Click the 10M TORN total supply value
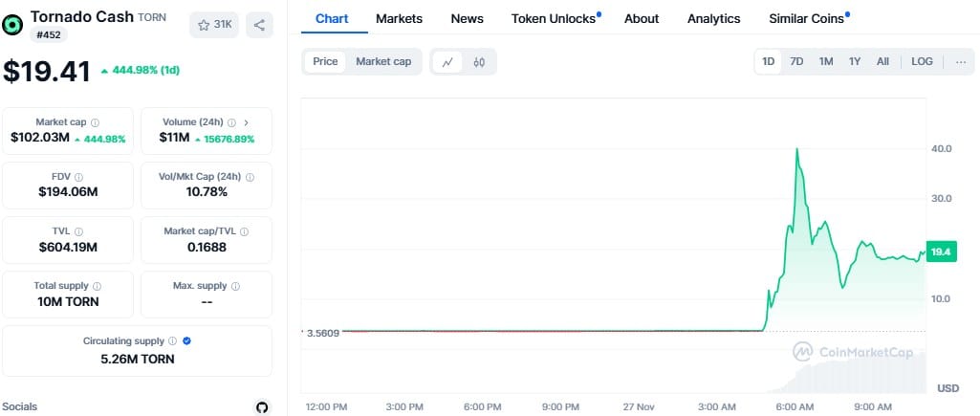 [68, 301]
